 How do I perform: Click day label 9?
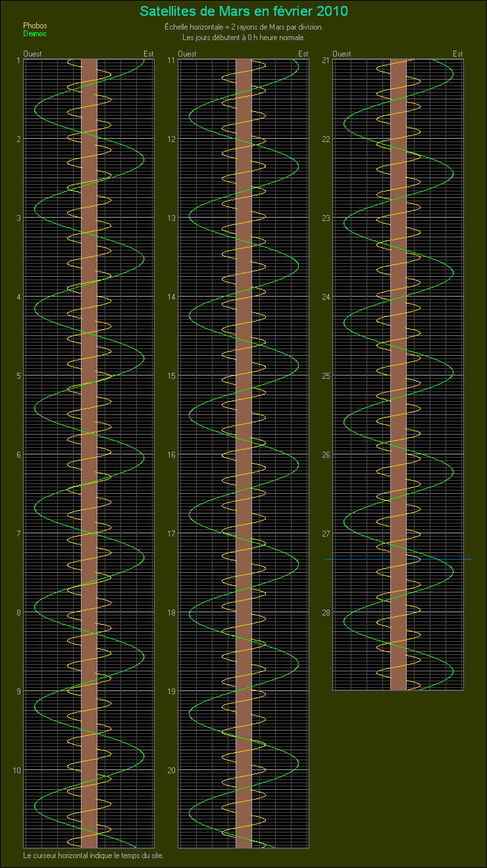click(x=18, y=692)
